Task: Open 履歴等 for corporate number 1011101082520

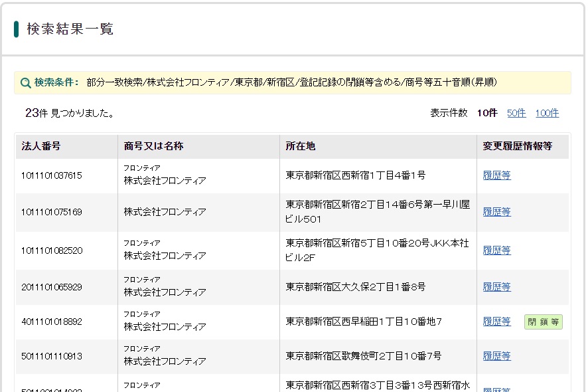Action: [x=496, y=250]
